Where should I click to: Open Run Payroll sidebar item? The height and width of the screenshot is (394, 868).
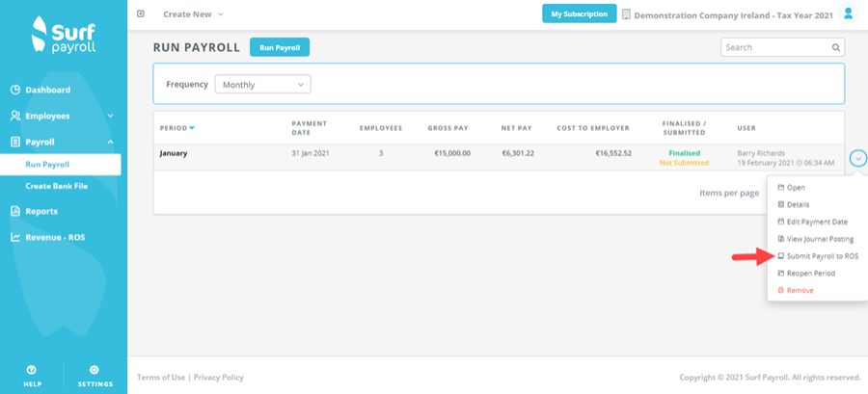coord(61,164)
